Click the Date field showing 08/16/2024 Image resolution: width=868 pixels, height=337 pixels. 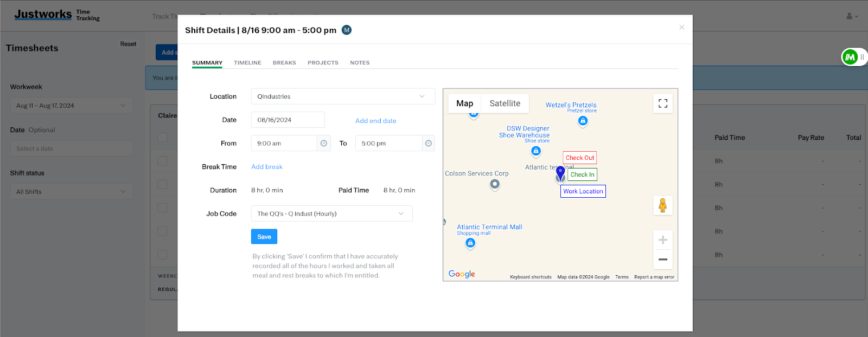tap(288, 120)
